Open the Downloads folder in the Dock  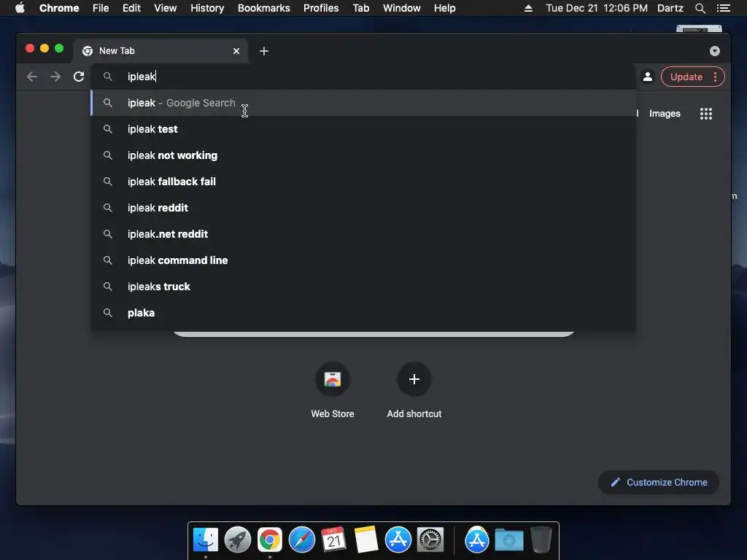508,540
